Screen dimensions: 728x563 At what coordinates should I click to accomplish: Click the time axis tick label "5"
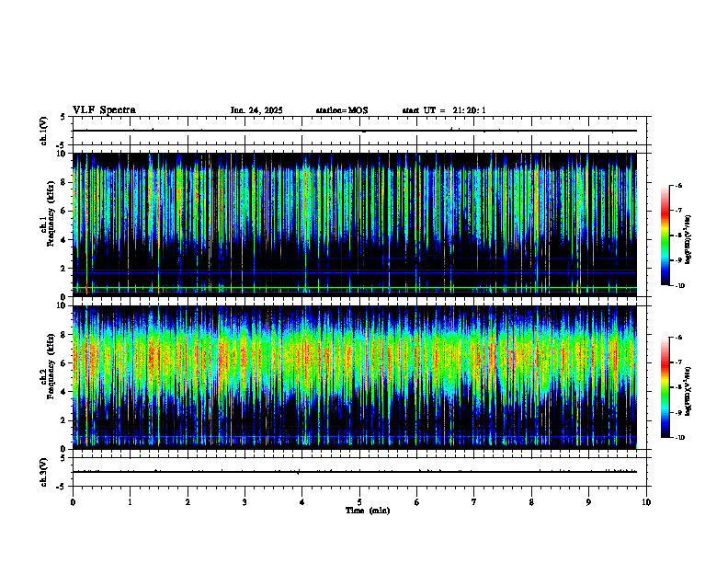point(359,502)
